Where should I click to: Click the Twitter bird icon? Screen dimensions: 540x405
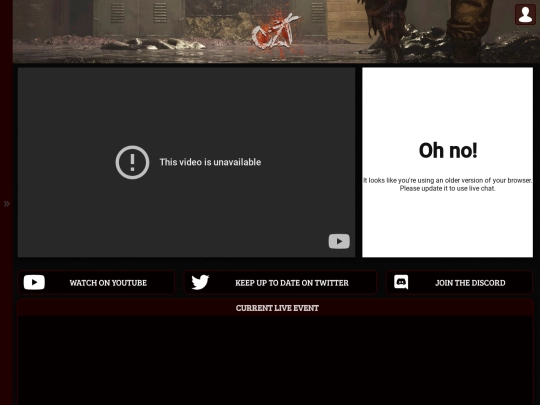(x=200, y=282)
